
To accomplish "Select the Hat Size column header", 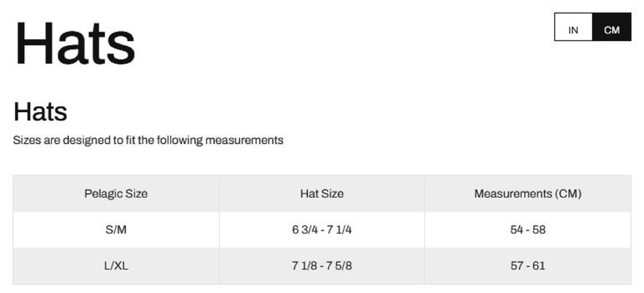I will click(x=322, y=194).
